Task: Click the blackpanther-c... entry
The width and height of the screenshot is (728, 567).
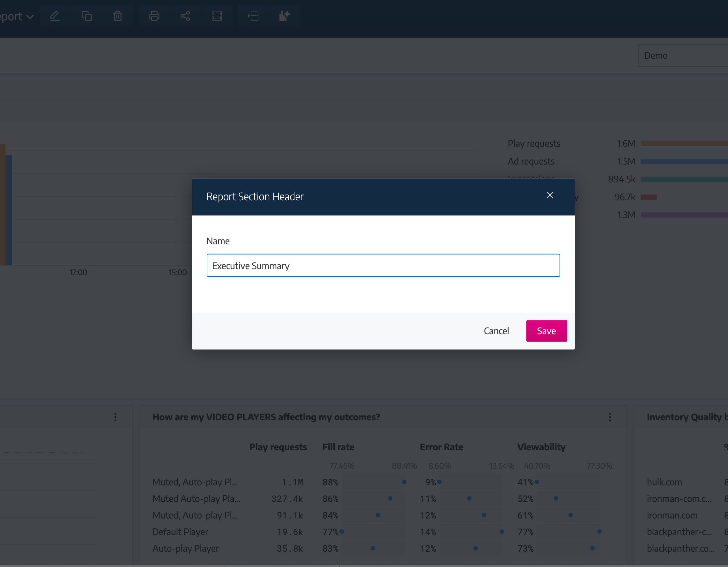Action: [x=679, y=532]
